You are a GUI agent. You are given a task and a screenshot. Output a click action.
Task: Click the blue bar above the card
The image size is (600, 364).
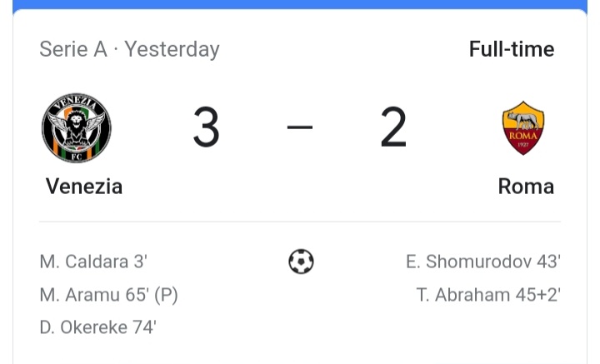coord(300,4)
